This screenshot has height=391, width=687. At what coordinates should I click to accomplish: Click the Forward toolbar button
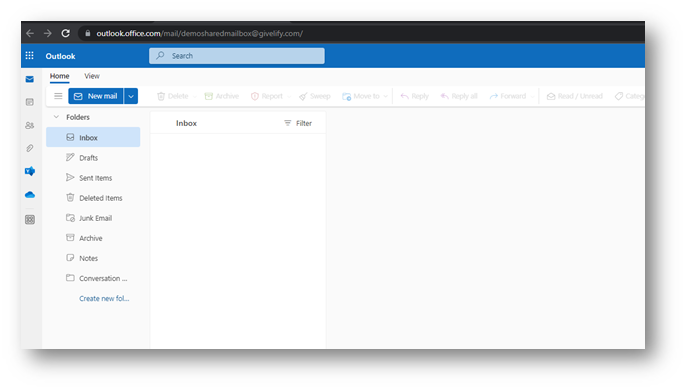508,96
